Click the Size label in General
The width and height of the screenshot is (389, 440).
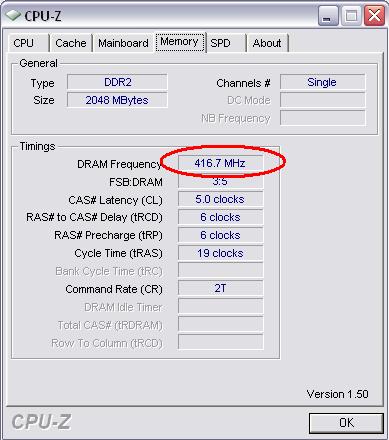(x=44, y=100)
